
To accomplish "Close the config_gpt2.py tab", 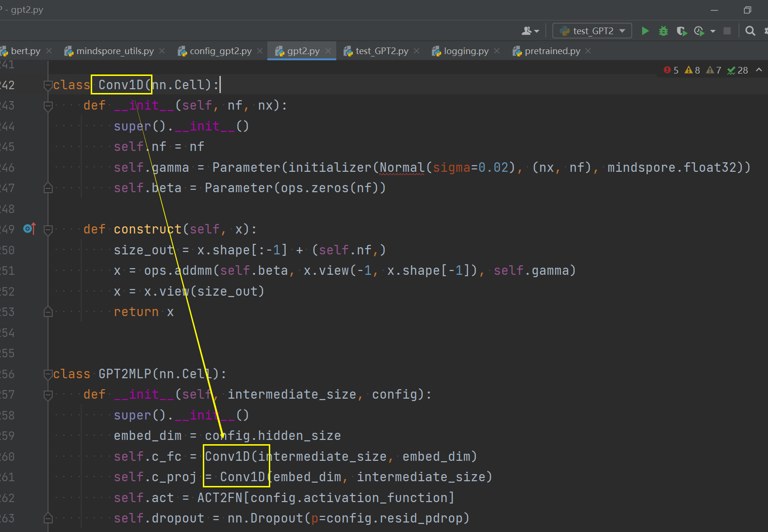I will [x=260, y=51].
